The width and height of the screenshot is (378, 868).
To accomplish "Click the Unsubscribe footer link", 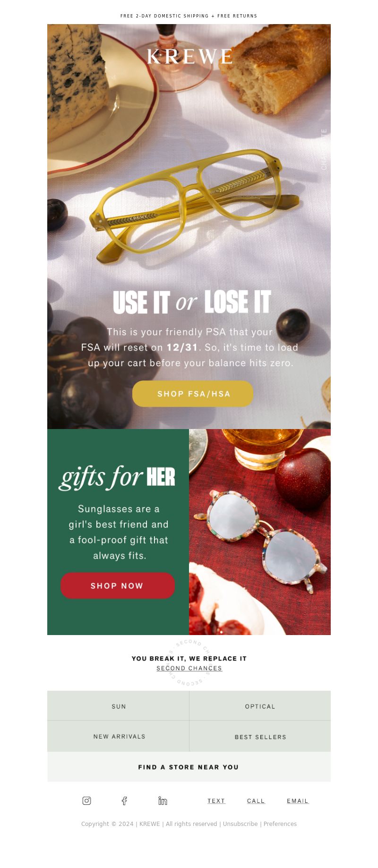I will (x=240, y=824).
